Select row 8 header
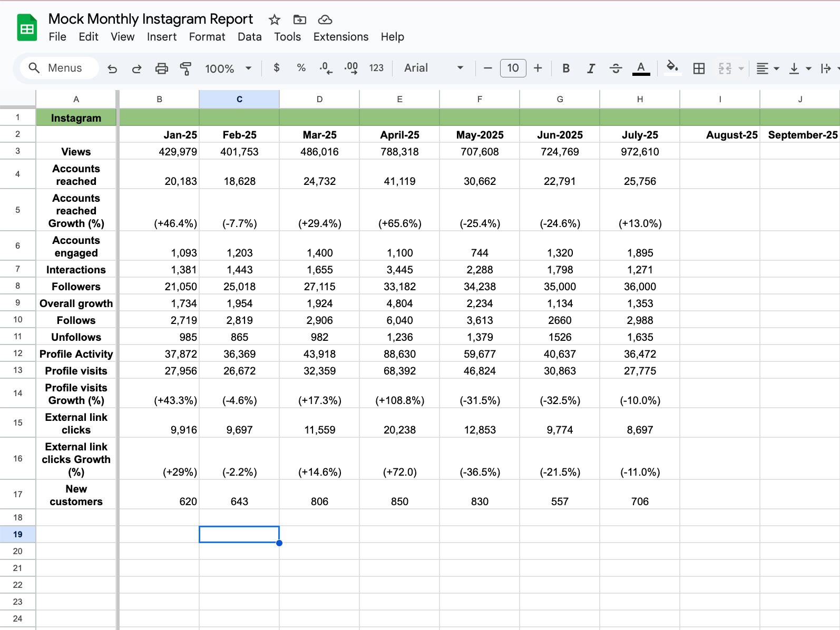This screenshot has width=840, height=630. click(x=18, y=286)
